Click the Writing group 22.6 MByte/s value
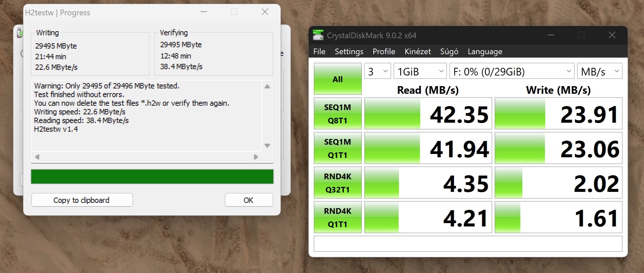This screenshot has height=273, width=644. click(56, 67)
